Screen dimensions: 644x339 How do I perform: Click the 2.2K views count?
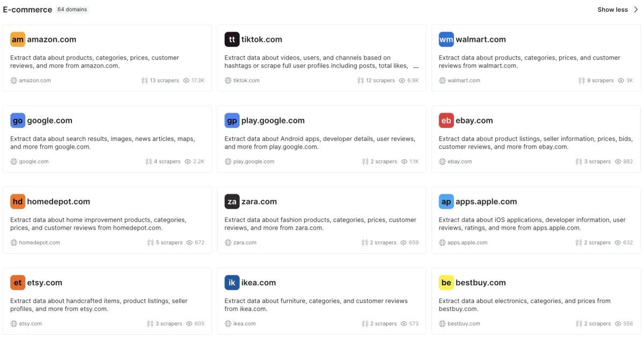[199, 161]
